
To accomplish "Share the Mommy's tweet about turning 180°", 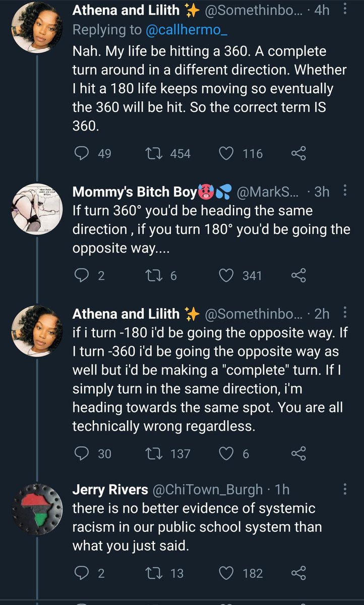I will [x=299, y=275].
